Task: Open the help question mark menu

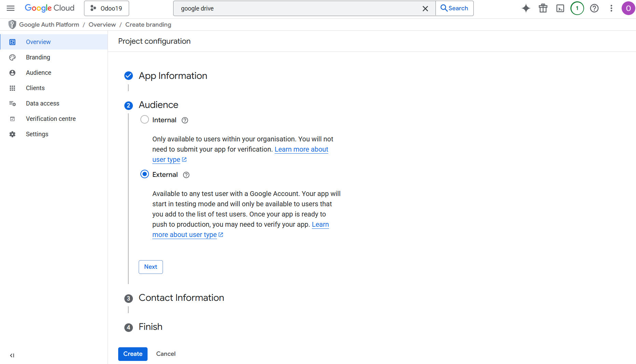Action: click(x=594, y=8)
